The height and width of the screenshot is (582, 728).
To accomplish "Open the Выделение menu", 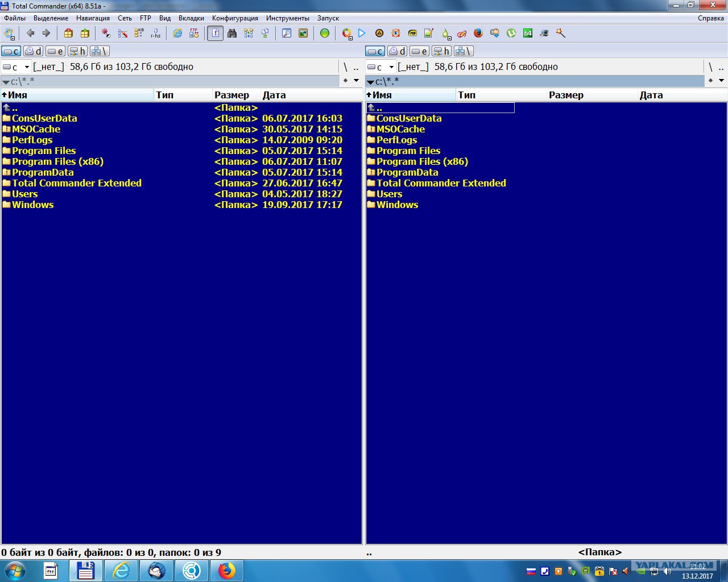I will tap(51, 18).
